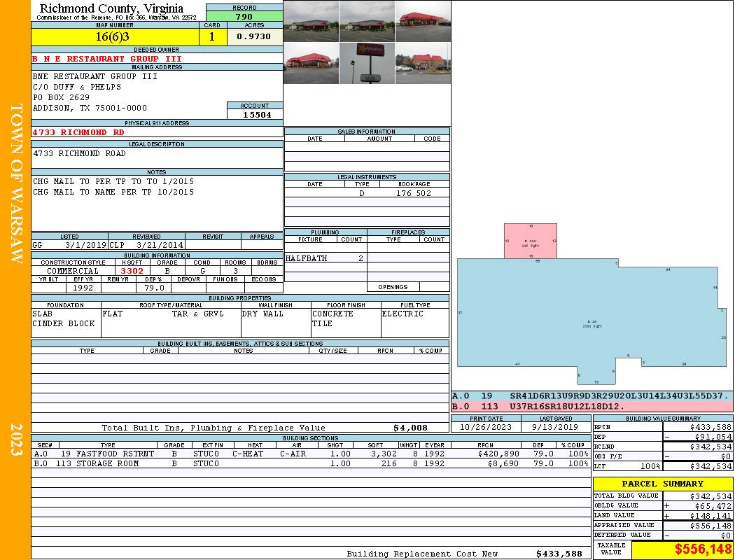Screen dimensions: 735x560
Task: Click RPCN value $8,690 for storage room
Action: pyautogui.click(x=503, y=463)
